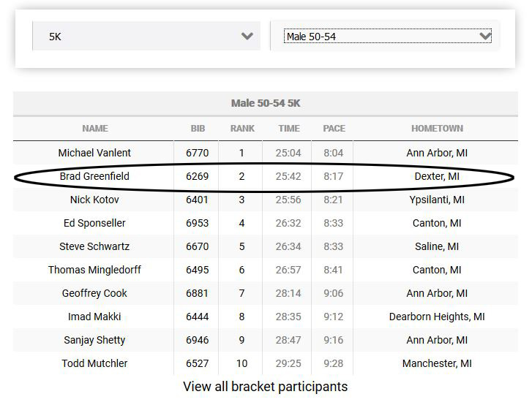Image resolution: width=532 pixels, height=405 pixels.
Task: Click the arrow on Male 50-54 selector
Action: coord(484,36)
